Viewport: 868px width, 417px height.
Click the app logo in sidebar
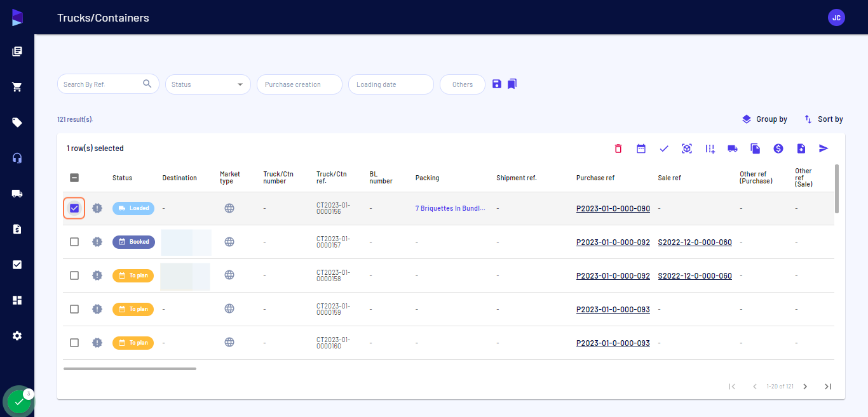pyautogui.click(x=17, y=18)
